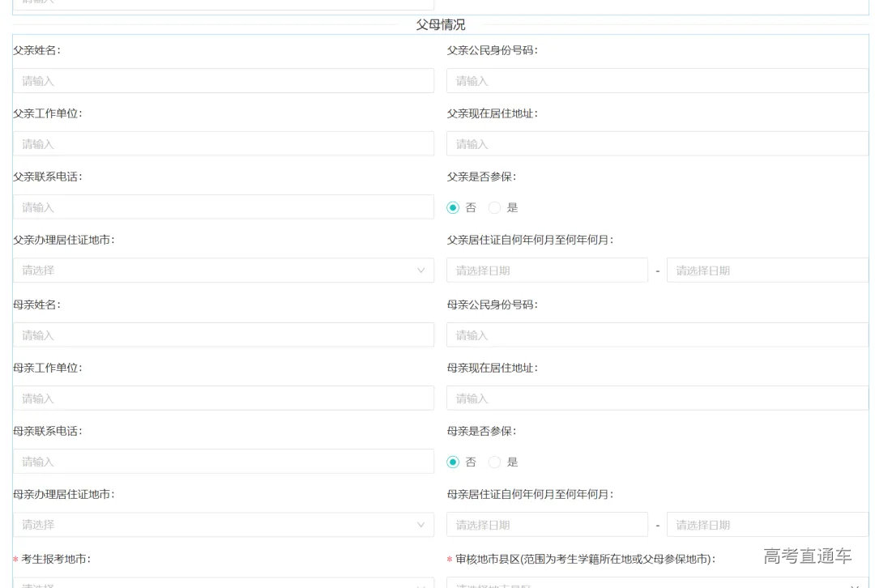This screenshot has height=588, width=875.
Task: Select 否 for 母亲是否参保
Action: click(453, 462)
